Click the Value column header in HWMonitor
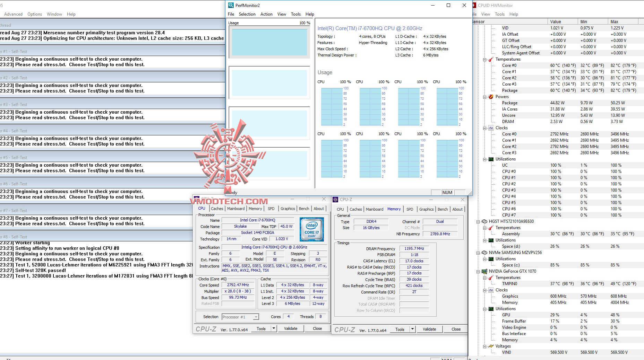644x360 pixels. pos(563,21)
